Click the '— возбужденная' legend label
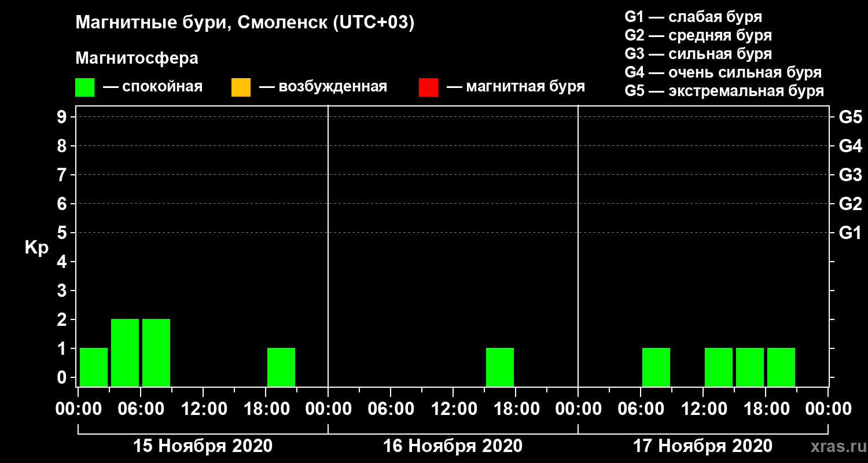Viewport: 868px width, 463px height. (x=323, y=87)
